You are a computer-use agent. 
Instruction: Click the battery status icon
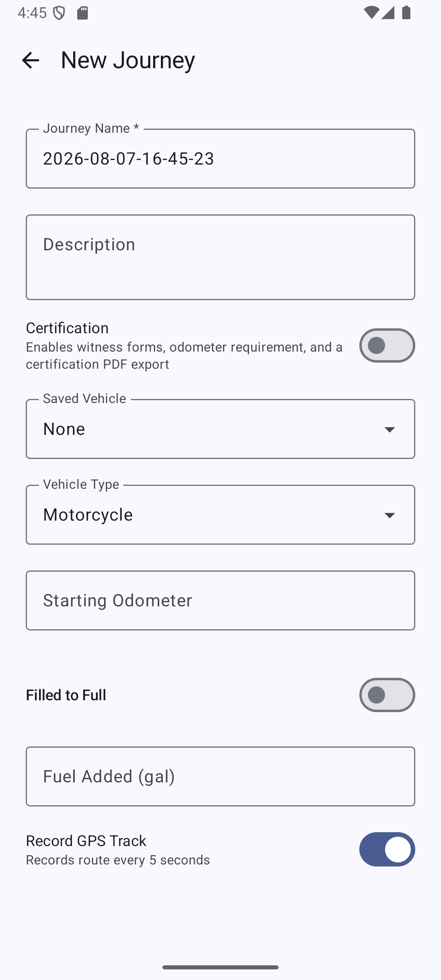406,13
